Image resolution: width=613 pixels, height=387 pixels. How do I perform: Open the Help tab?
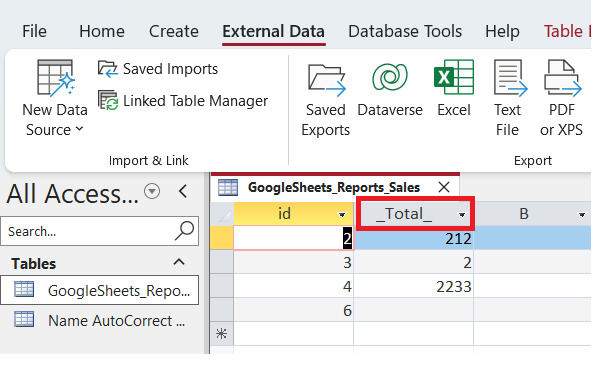click(502, 31)
